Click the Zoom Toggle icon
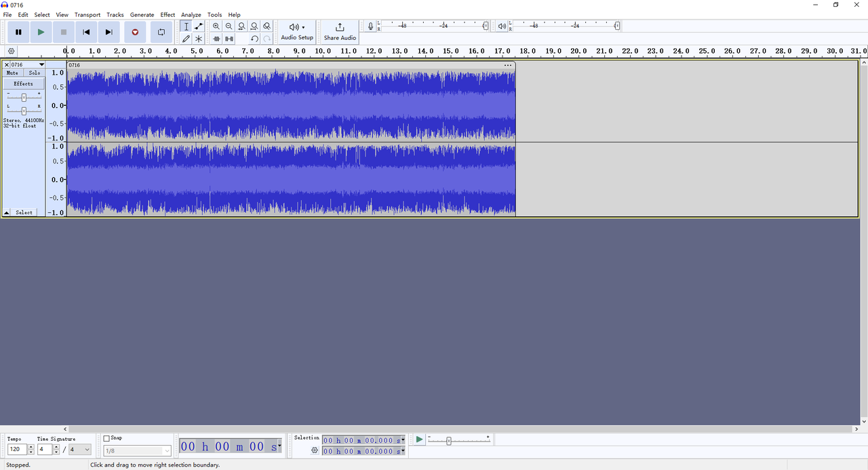 [x=267, y=26]
